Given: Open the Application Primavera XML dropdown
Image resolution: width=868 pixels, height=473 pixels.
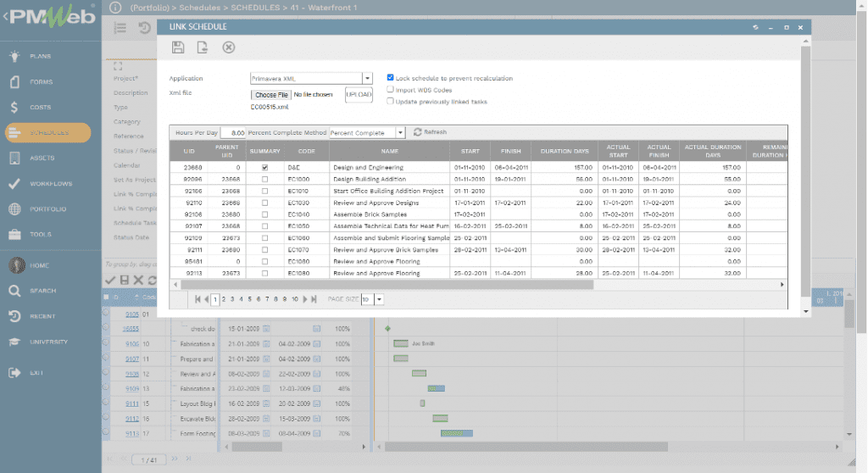Looking at the screenshot, I should (367, 78).
